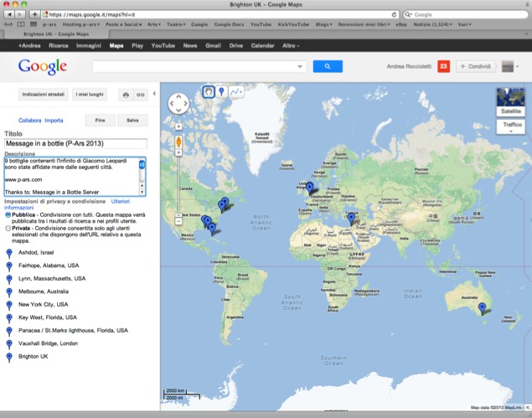Click the Titolo text field
Screen dimensions: 532x418
tap(75, 143)
